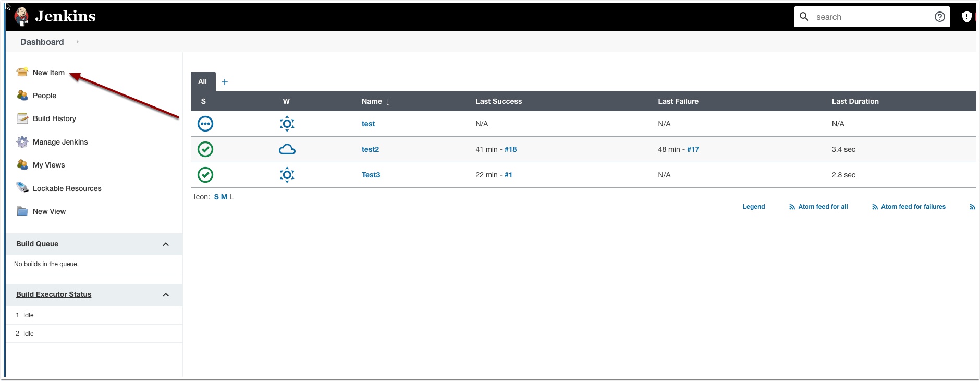This screenshot has width=980, height=381.
Task: Select the All view tab
Action: tap(203, 81)
